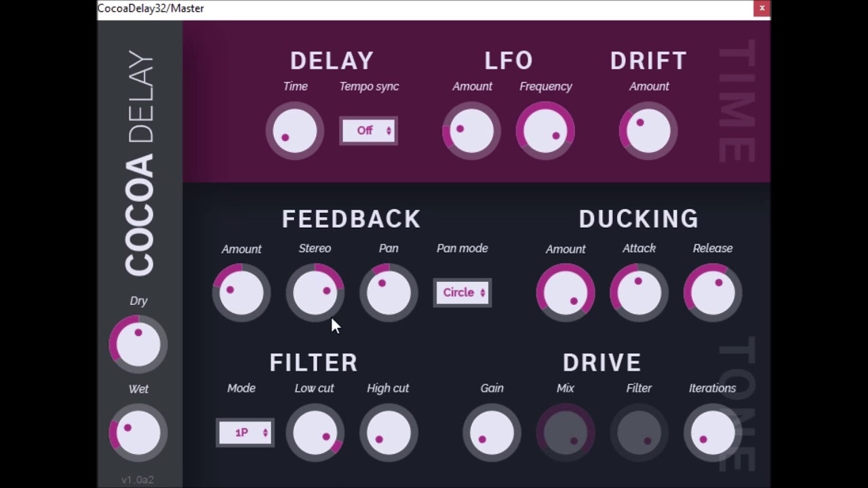868x488 pixels.
Task: Click the COCOA DELAY vertical logo
Action: pos(140,163)
